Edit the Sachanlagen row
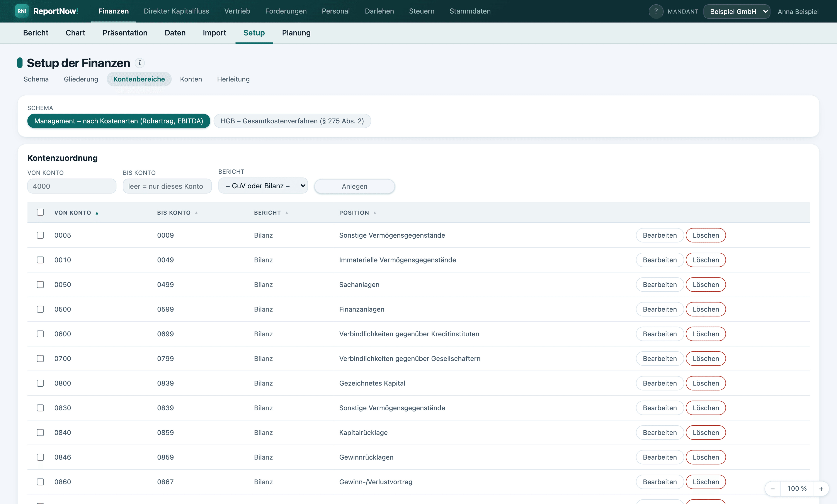This screenshot has width=837, height=504. point(660,284)
